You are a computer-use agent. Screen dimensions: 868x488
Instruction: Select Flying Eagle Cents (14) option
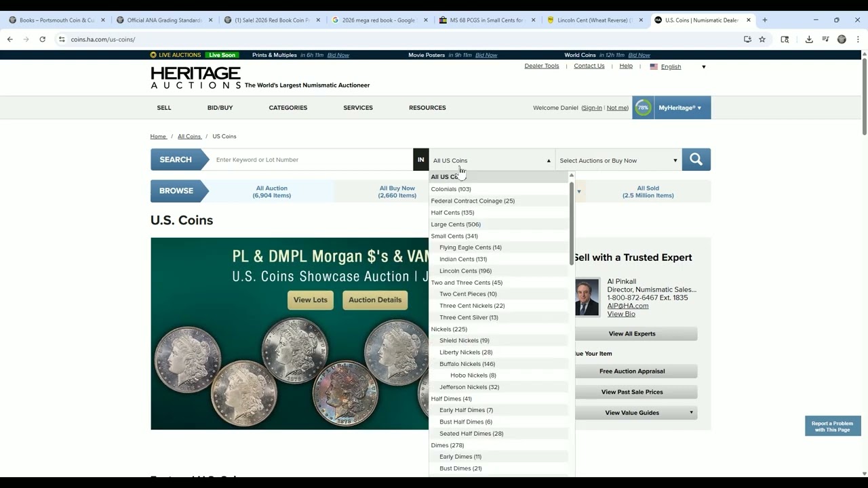471,247
